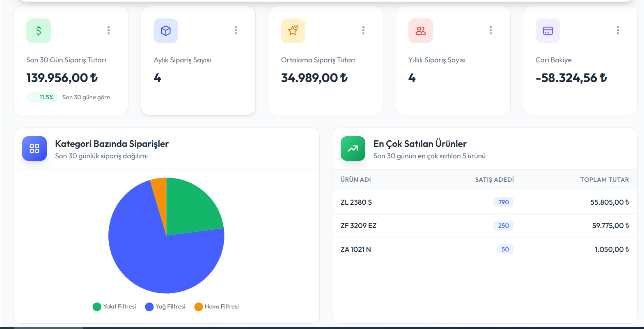Click the SATIŞ ADEDİ column header
This screenshot has height=329, width=644.
click(x=494, y=180)
